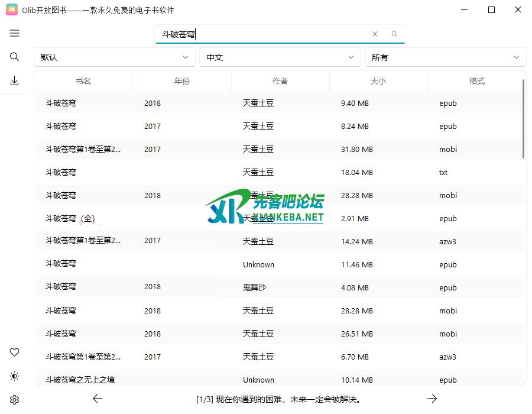Select the 18.04 MB txt book row

pyautogui.click(x=278, y=173)
